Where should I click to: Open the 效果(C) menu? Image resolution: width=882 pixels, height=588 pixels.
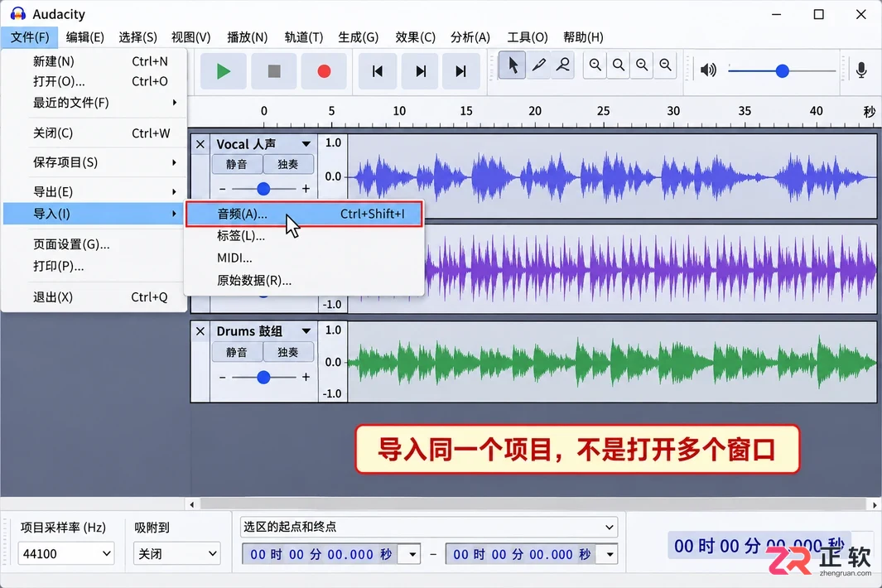pos(415,37)
